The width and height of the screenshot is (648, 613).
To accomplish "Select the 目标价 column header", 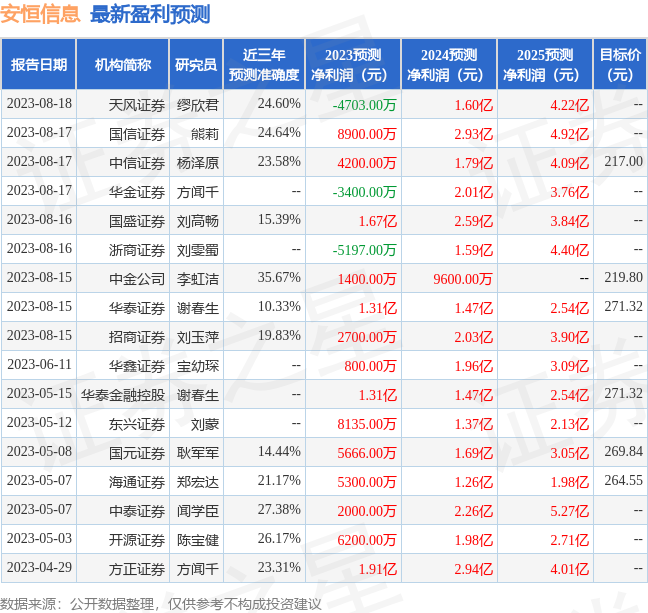I will 620,64.
